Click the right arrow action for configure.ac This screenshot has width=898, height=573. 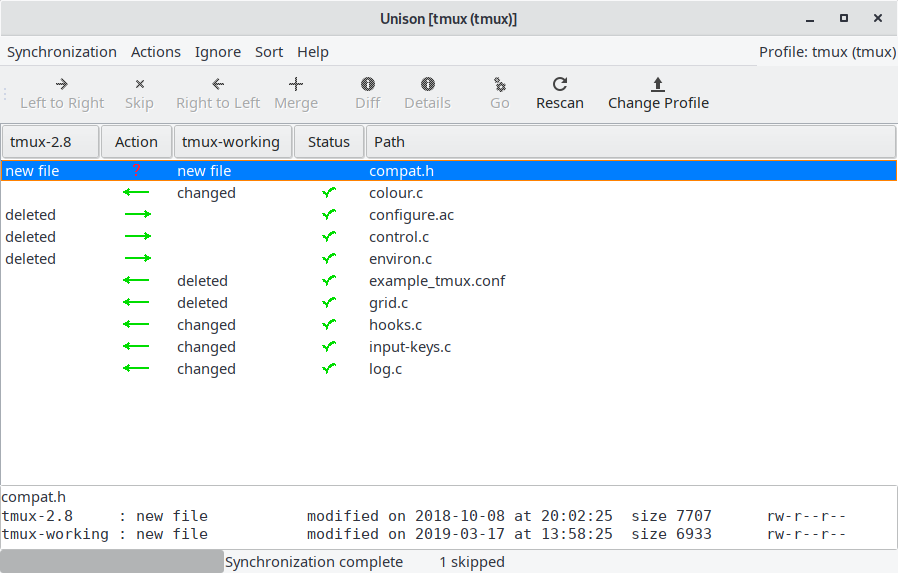138,214
